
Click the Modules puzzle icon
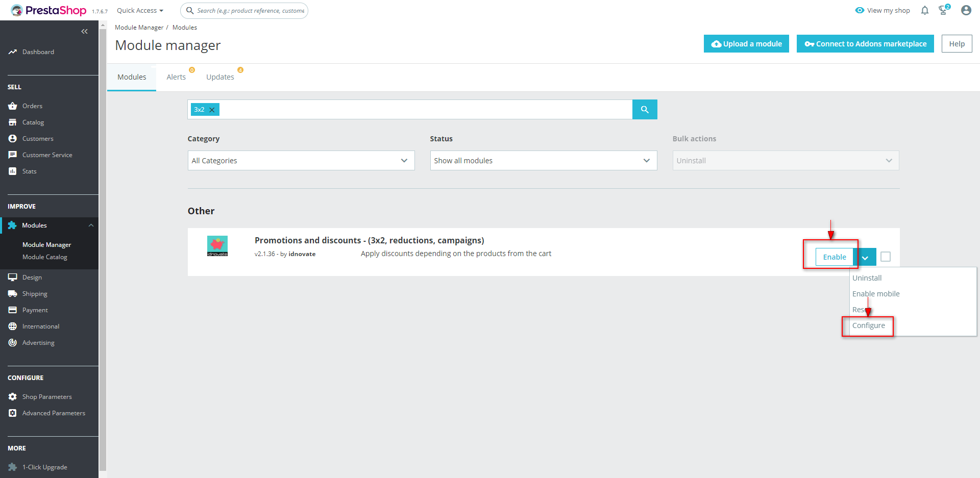[12, 225]
